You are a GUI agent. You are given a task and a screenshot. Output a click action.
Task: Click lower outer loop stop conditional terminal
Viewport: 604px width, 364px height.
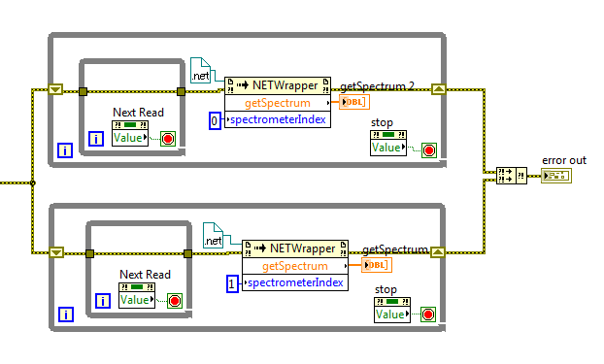pos(428,314)
